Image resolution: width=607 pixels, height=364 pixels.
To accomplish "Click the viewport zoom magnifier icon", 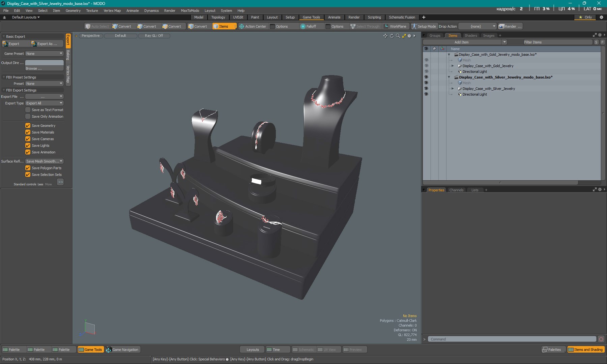I will click(x=398, y=36).
